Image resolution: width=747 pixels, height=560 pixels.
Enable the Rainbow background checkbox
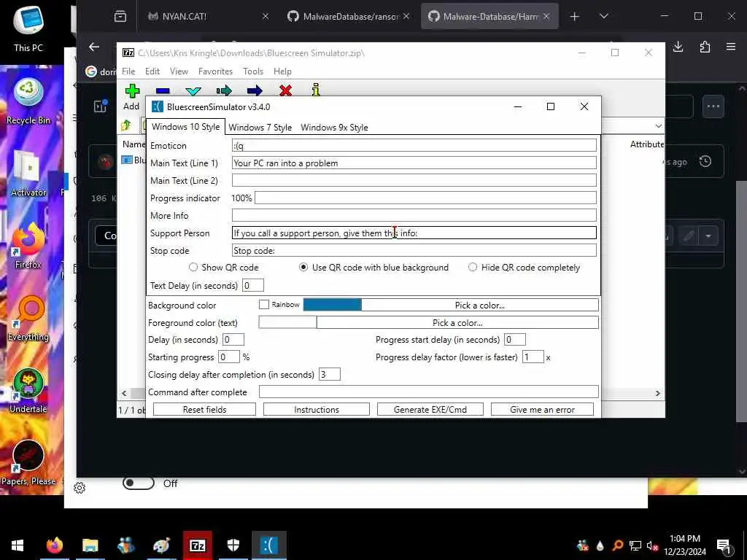pos(264,304)
